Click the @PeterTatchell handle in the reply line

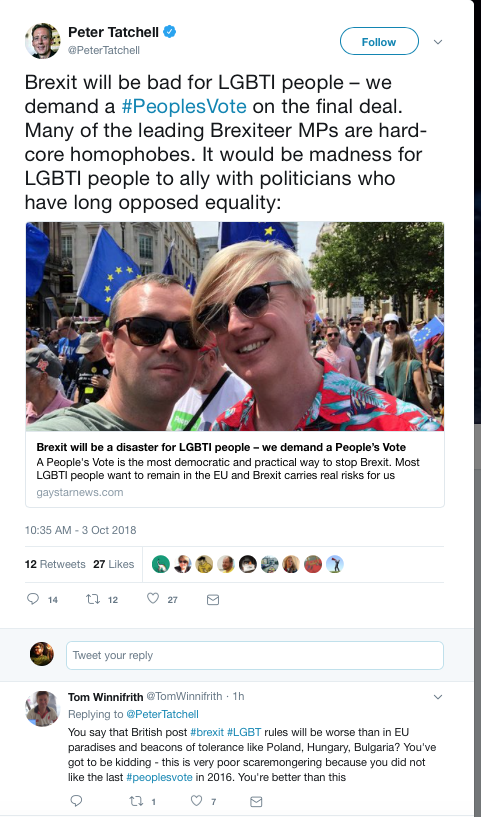pos(162,714)
